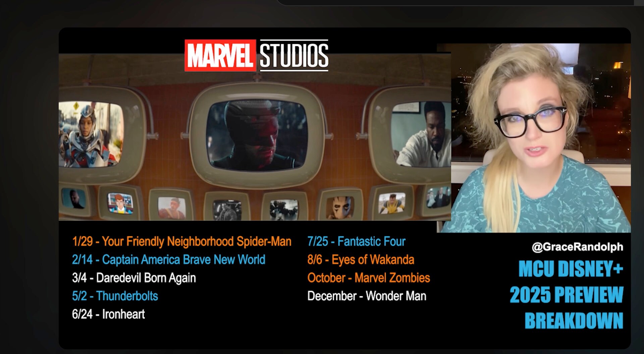This screenshot has height=354, width=644.
Task: Click the '2/14 - Captain America Brave New World' line
Action: pyautogui.click(x=168, y=259)
